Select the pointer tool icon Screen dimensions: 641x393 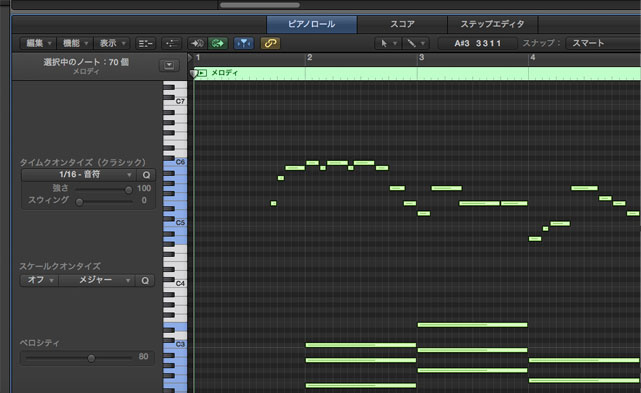tap(384, 43)
